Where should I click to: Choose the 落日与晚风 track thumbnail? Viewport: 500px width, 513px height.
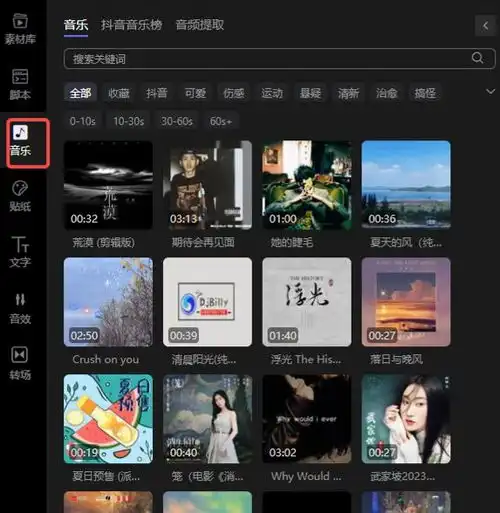click(406, 302)
